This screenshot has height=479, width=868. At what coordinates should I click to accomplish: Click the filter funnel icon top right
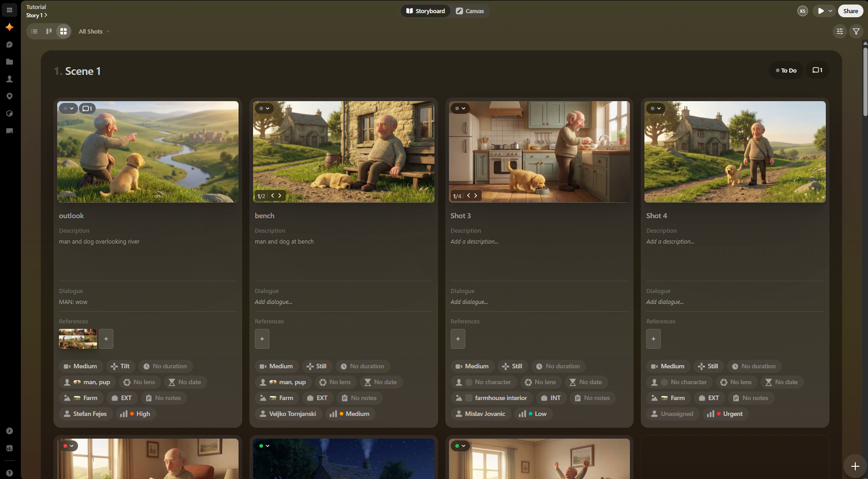tap(857, 31)
